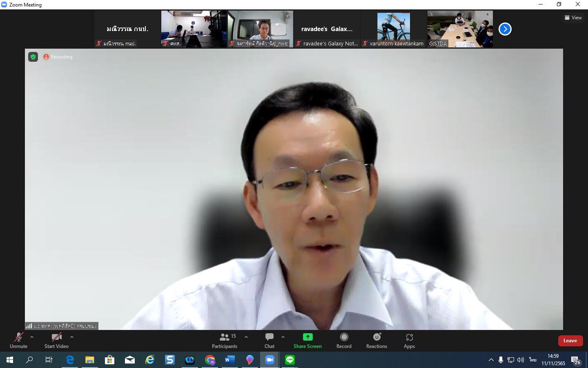This screenshot has height=368, width=588.
Task: Open Task View on the taskbar
Action: [x=49, y=360]
